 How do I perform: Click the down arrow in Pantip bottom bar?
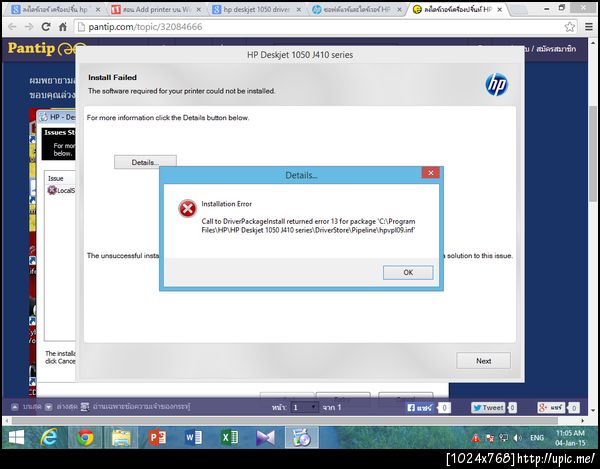tap(49, 407)
